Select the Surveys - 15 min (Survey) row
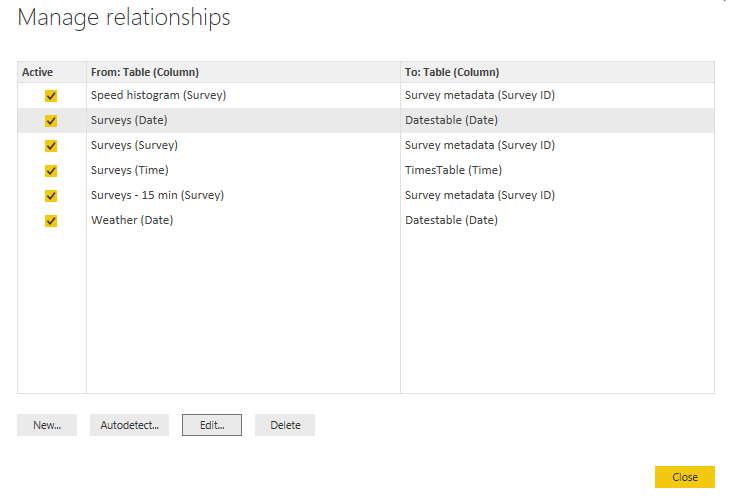 click(366, 195)
